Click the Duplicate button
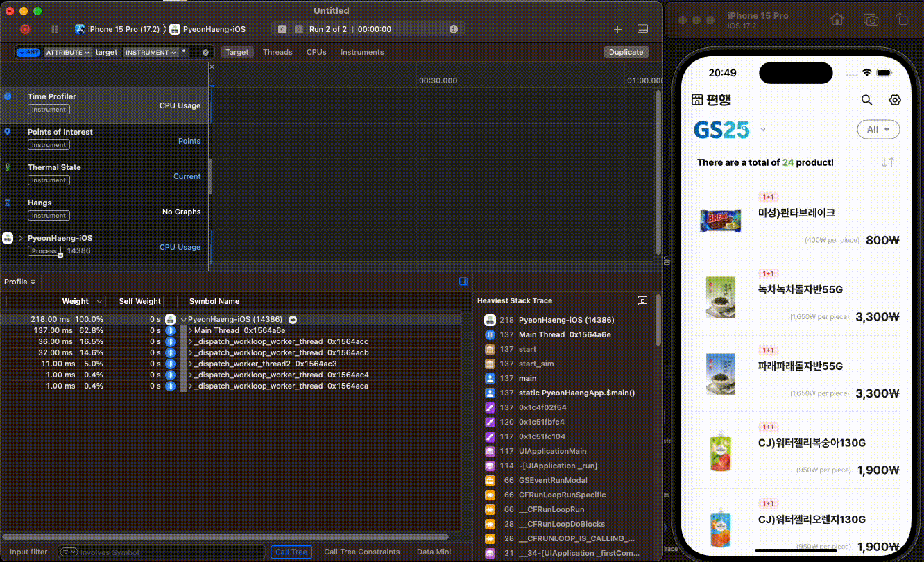924x562 pixels. (626, 52)
